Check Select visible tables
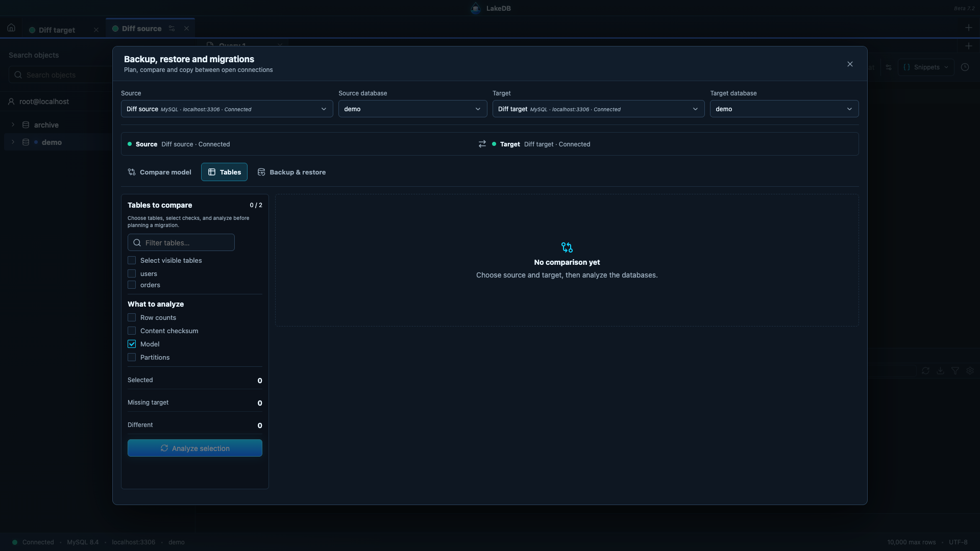 (x=132, y=260)
